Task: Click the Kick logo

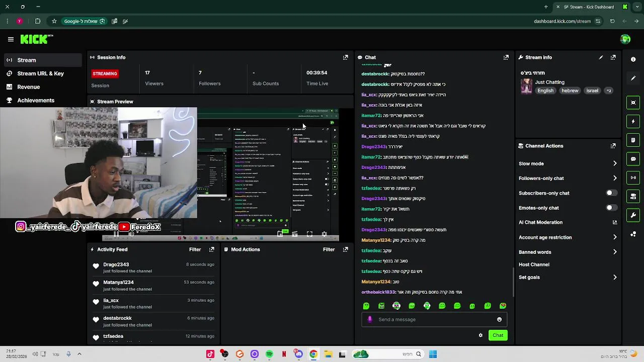Action: [36, 39]
